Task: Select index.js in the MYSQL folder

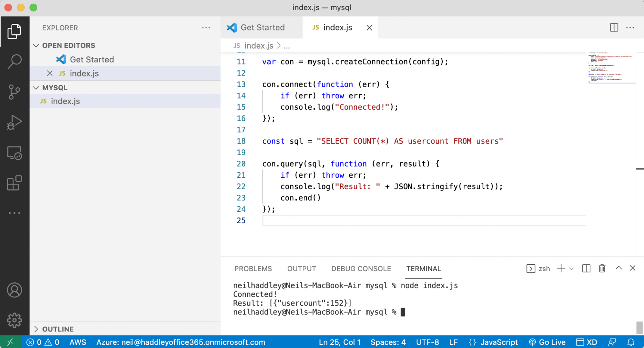Action: point(65,101)
